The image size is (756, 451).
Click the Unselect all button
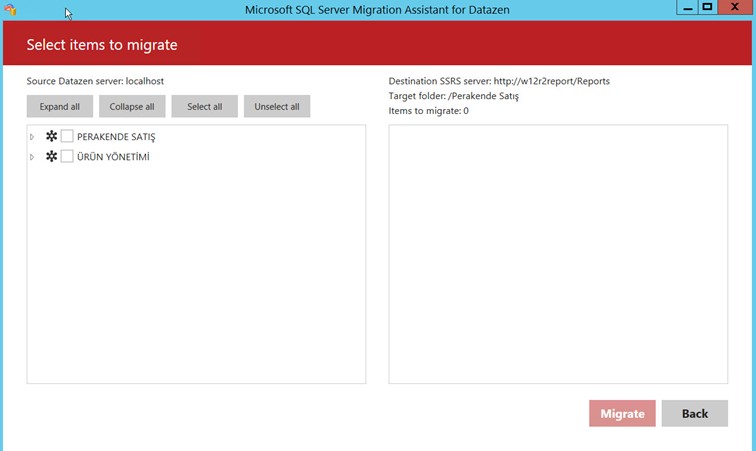tap(277, 107)
